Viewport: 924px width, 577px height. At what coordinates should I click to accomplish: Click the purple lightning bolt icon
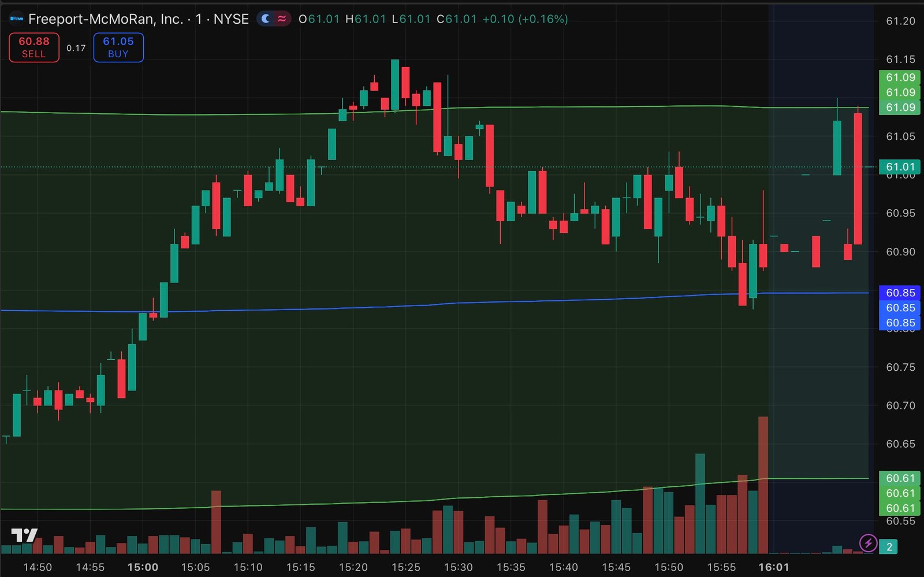pos(868,543)
